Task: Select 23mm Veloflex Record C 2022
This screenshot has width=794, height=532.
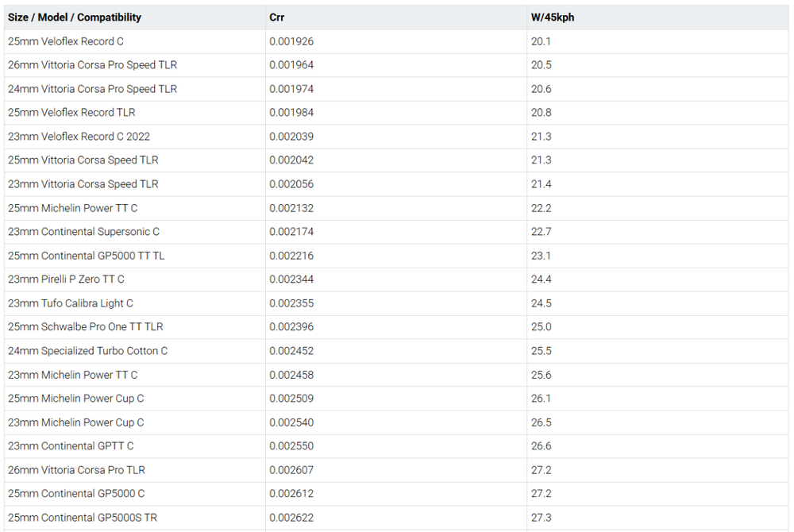Action: coord(79,137)
